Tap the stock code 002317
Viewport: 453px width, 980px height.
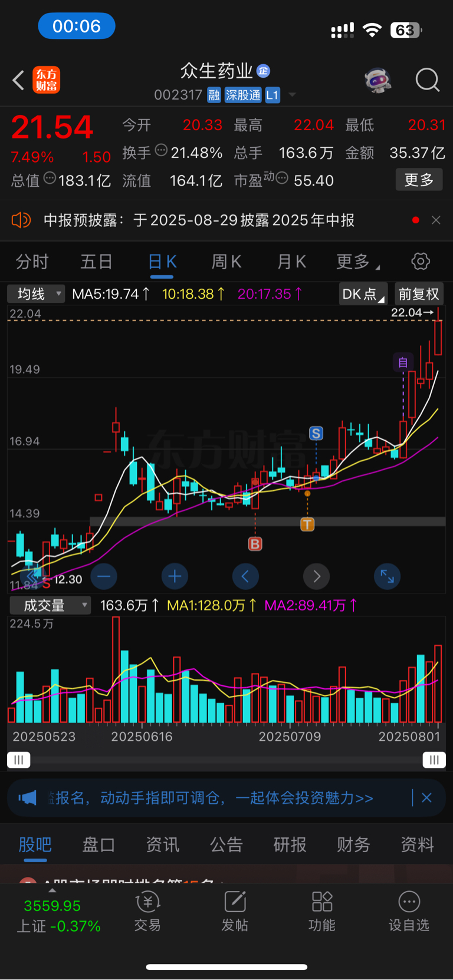tap(178, 95)
